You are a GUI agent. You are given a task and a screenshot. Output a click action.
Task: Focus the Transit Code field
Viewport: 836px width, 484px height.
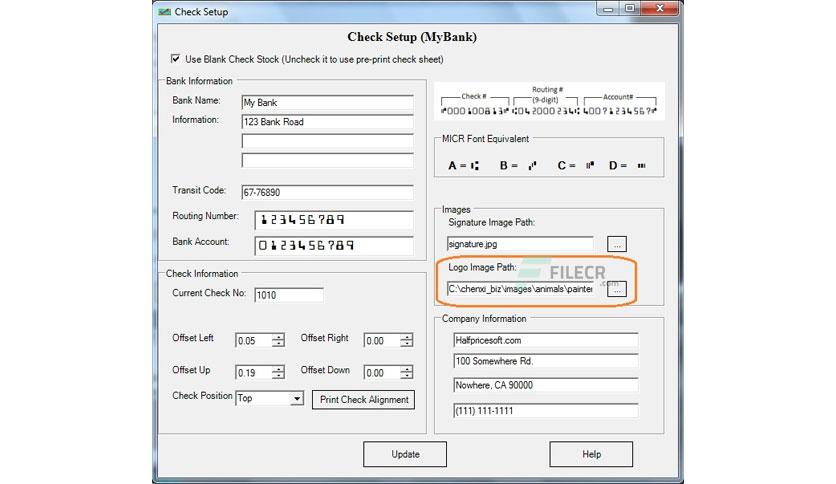pyautogui.click(x=327, y=192)
